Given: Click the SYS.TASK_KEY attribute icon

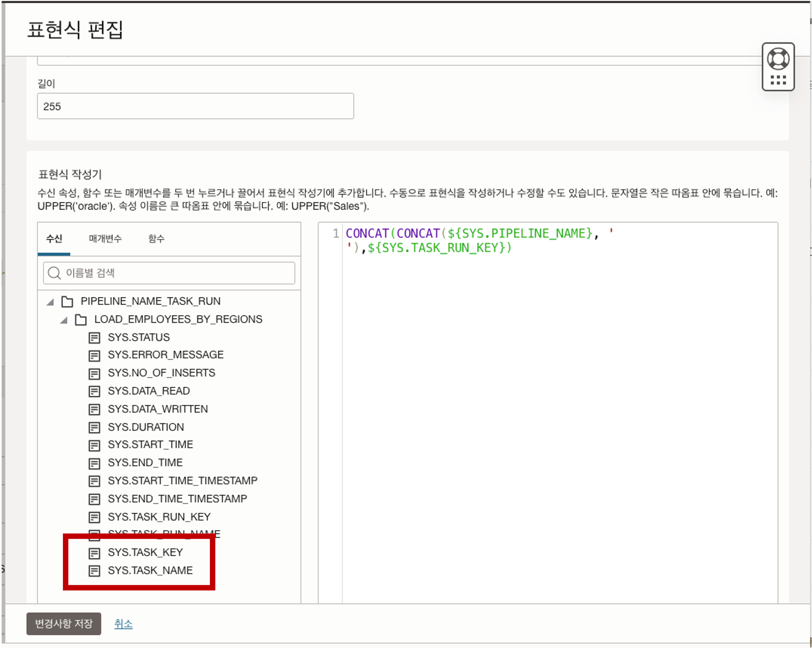Looking at the screenshot, I should tap(94, 553).
